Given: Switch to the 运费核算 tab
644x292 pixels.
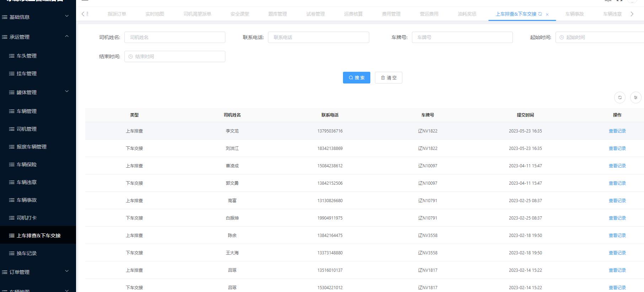Looking at the screenshot, I should (x=353, y=14).
